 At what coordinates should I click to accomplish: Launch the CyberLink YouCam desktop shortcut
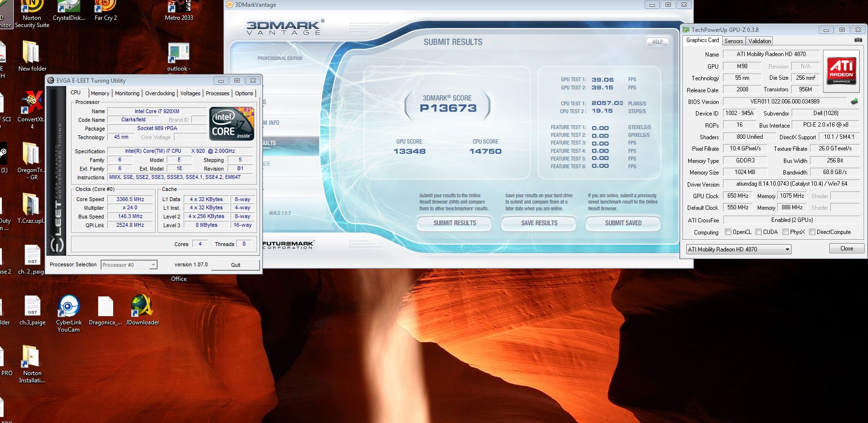coord(69,313)
